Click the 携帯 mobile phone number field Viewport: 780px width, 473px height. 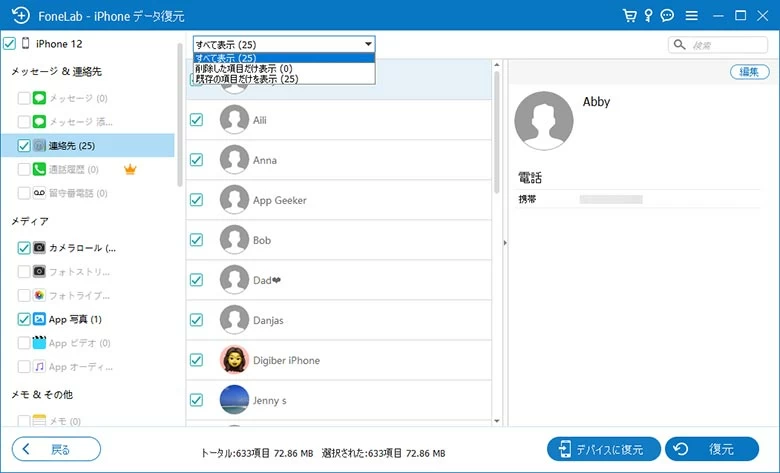(611, 199)
